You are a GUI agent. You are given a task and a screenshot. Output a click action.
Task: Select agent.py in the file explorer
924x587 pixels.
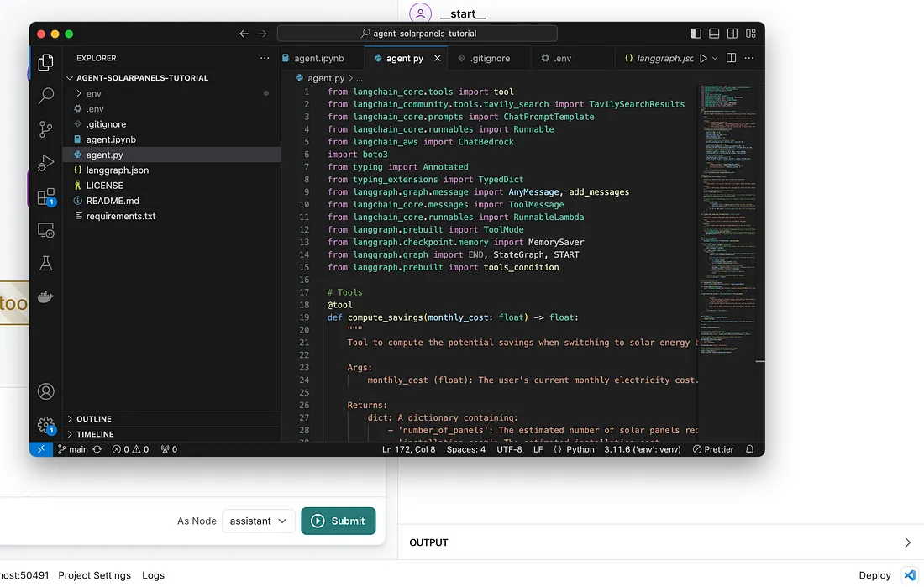tap(171, 155)
